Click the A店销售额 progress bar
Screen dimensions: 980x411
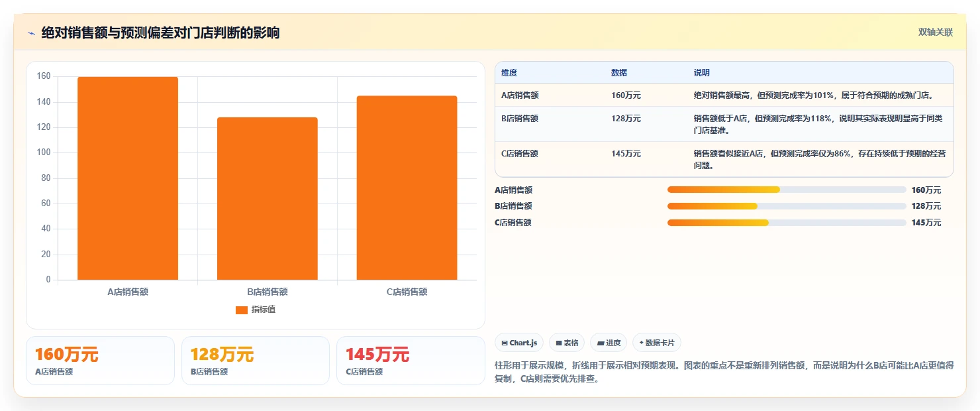[787, 190]
